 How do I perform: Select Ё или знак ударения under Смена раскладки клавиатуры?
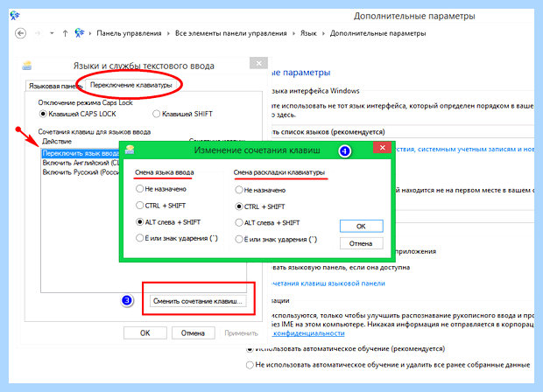[x=276, y=239]
